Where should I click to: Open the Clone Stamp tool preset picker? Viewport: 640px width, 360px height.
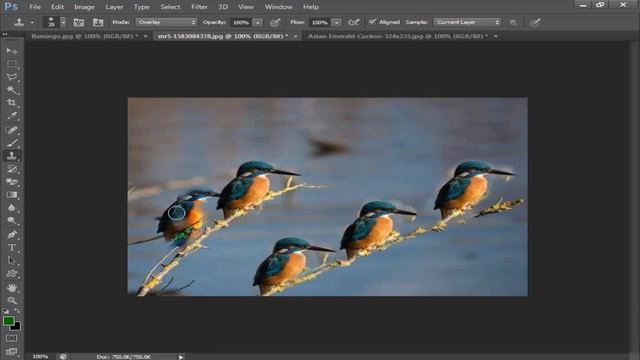[23, 22]
